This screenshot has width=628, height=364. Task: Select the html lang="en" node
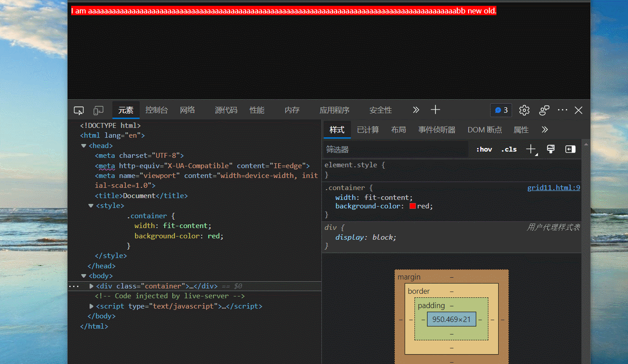click(112, 135)
